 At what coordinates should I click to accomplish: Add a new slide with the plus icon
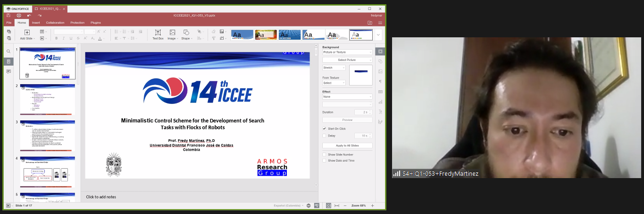[x=27, y=32]
